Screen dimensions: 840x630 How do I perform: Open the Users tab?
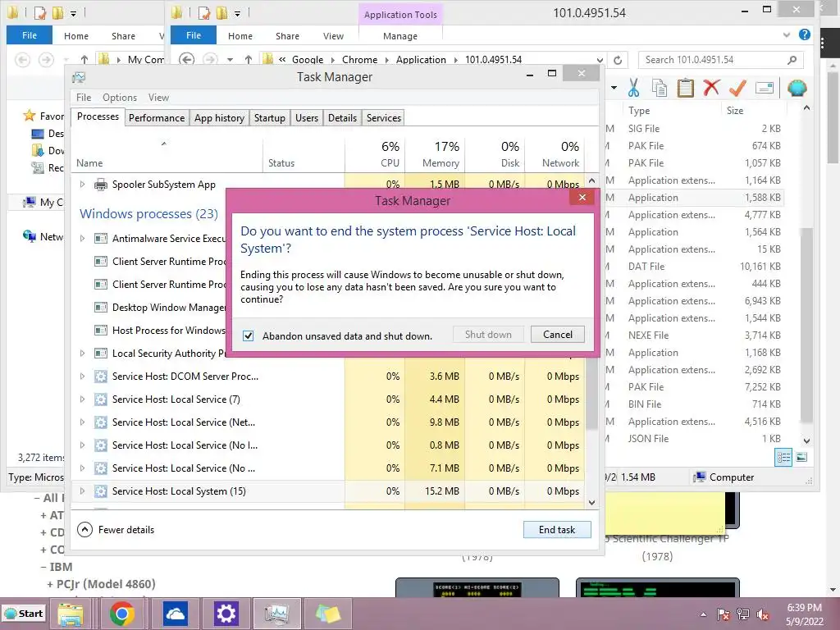[307, 118]
